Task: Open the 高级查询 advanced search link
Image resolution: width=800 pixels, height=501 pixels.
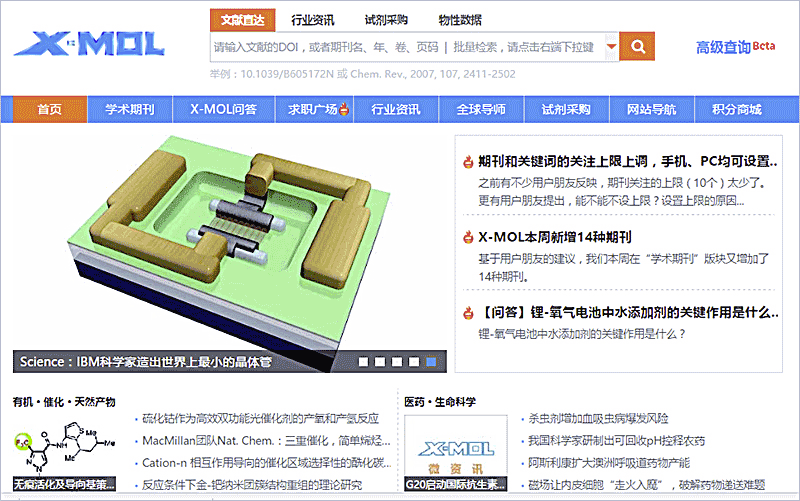Action: (x=723, y=47)
